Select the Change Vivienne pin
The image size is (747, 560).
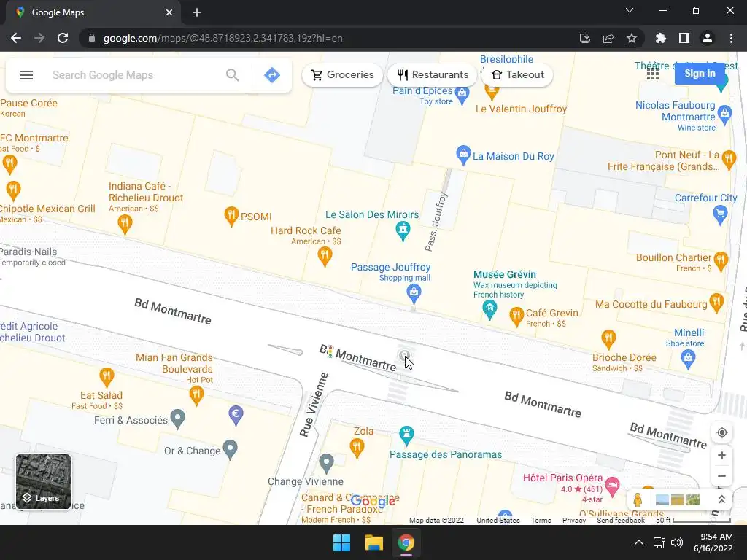coord(326,463)
